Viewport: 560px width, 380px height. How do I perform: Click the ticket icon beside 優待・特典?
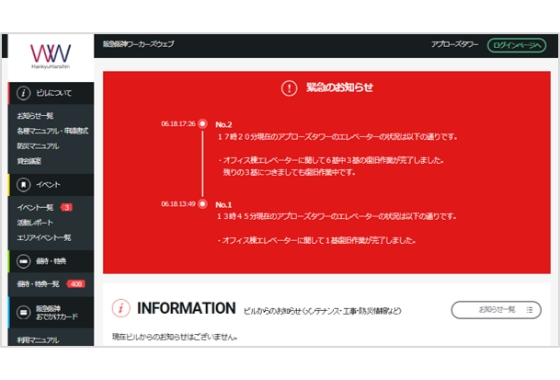coord(23,261)
